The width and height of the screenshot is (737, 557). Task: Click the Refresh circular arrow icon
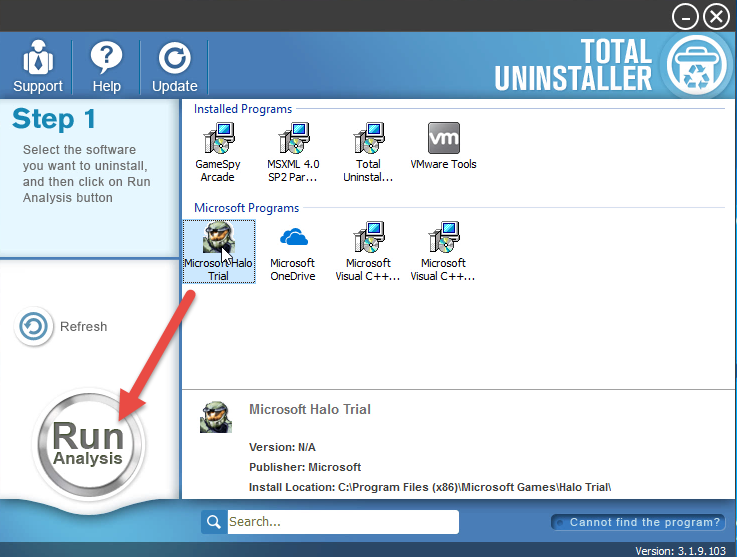[x=33, y=326]
